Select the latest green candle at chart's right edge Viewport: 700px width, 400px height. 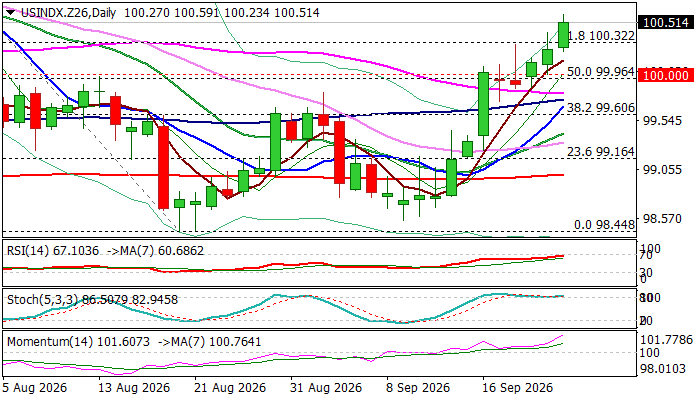pyautogui.click(x=563, y=35)
